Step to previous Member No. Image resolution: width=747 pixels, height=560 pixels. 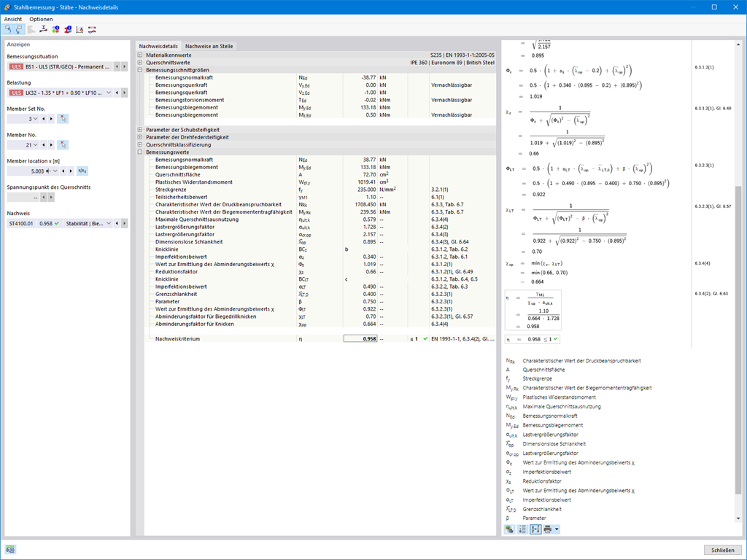click(x=44, y=145)
